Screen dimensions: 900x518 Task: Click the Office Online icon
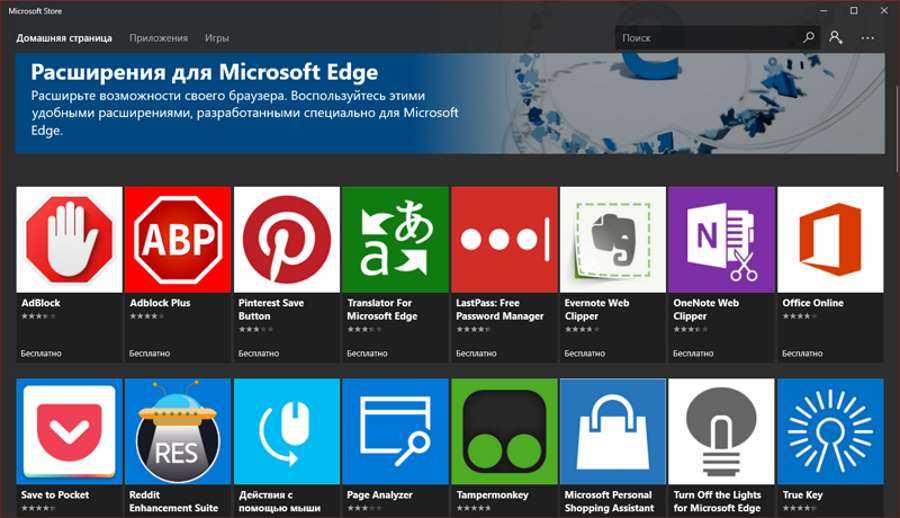[830, 240]
